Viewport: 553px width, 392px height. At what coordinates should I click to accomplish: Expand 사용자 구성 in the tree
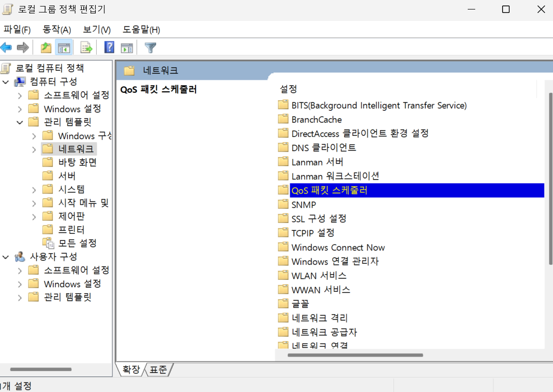pos(5,256)
